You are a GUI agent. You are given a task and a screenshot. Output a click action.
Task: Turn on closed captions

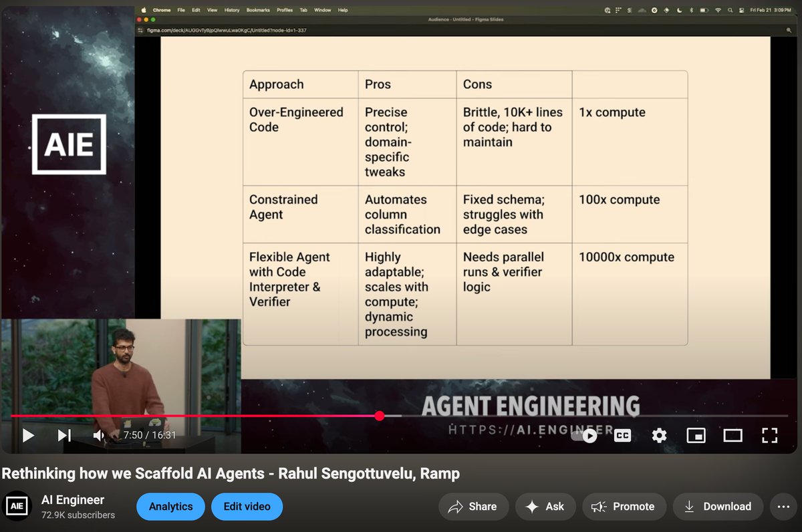622,436
